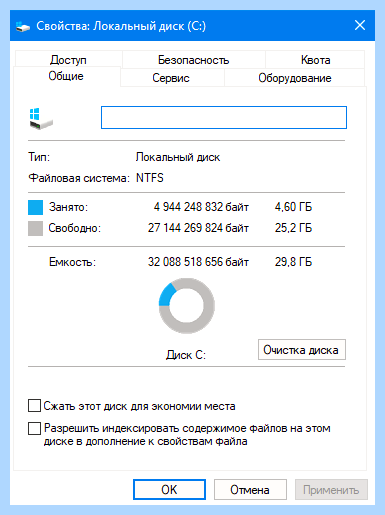This screenshot has height=515, width=385.
Task: Click the Диск C: label under chart
Action: point(186,355)
